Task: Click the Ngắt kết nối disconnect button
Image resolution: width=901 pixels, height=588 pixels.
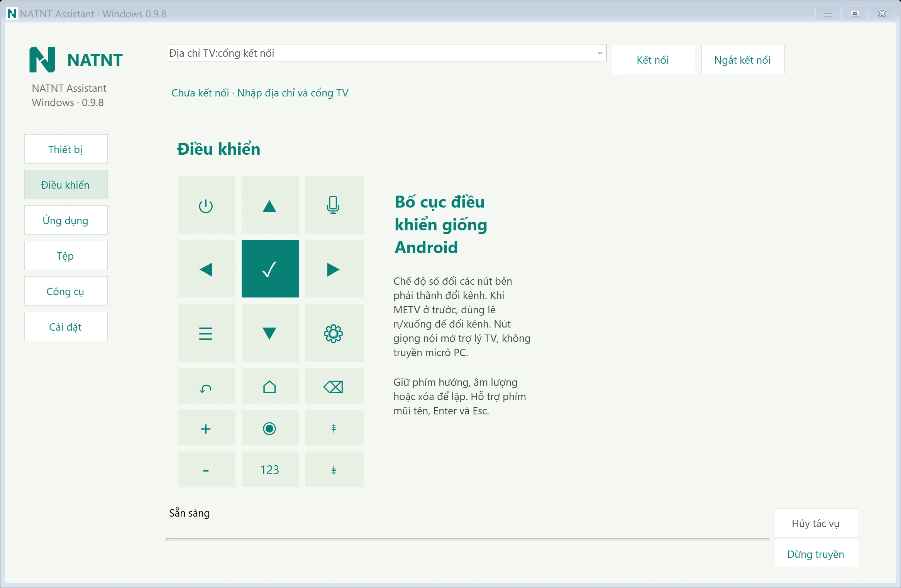Action: point(743,59)
